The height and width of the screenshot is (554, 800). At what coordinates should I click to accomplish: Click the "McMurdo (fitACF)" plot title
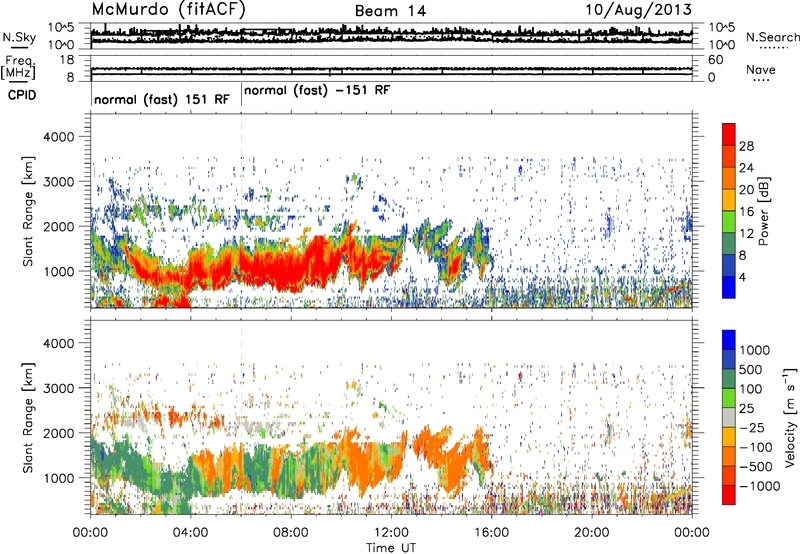(168, 10)
